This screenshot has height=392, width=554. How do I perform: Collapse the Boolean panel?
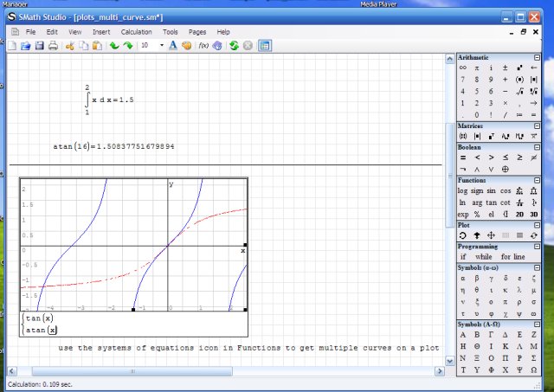[535, 147]
